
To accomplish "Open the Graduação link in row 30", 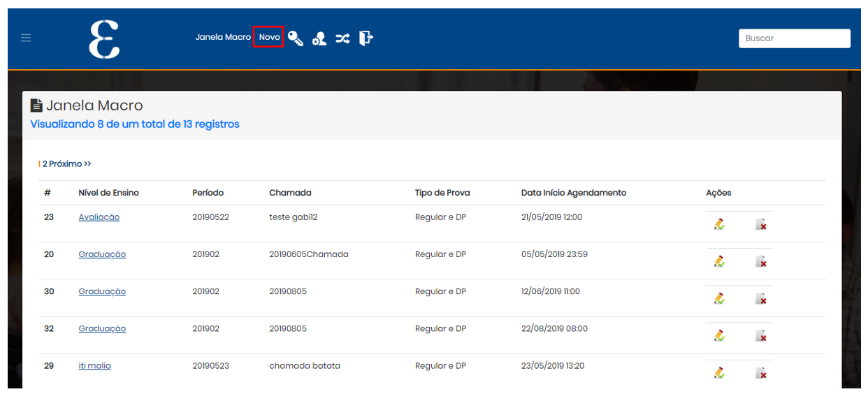I will [x=102, y=291].
